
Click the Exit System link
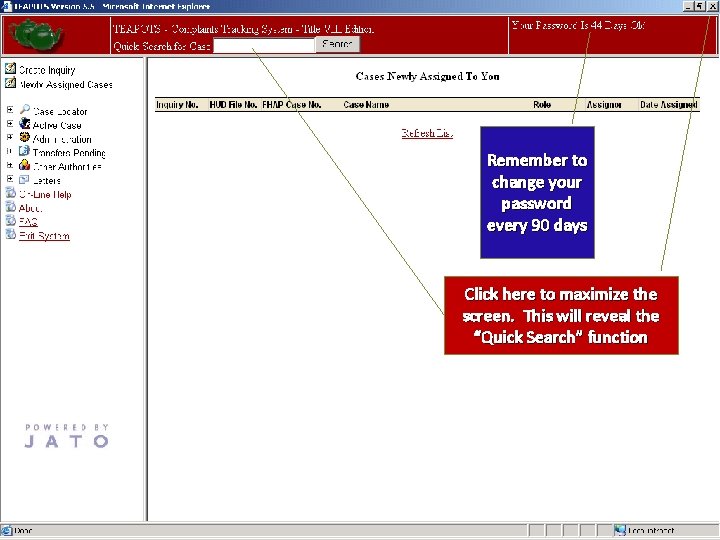pyautogui.click(x=44, y=236)
